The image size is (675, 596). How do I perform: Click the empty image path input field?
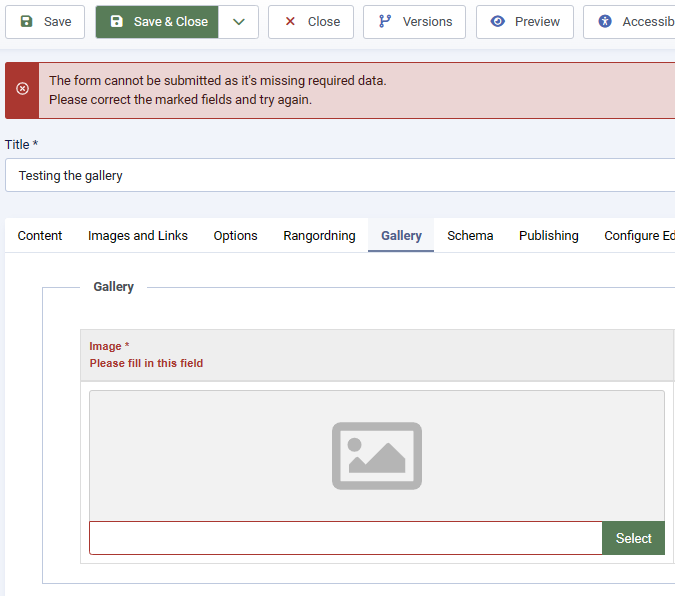click(345, 538)
